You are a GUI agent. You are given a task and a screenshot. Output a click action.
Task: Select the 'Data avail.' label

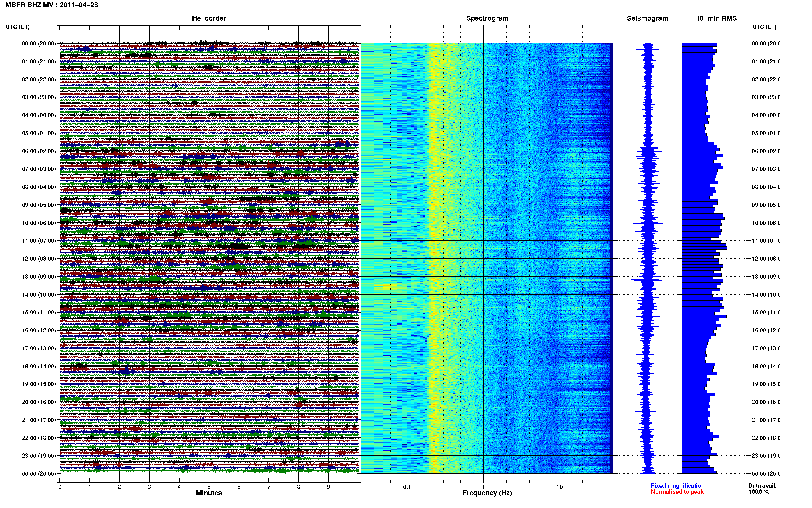click(x=762, y=486)
